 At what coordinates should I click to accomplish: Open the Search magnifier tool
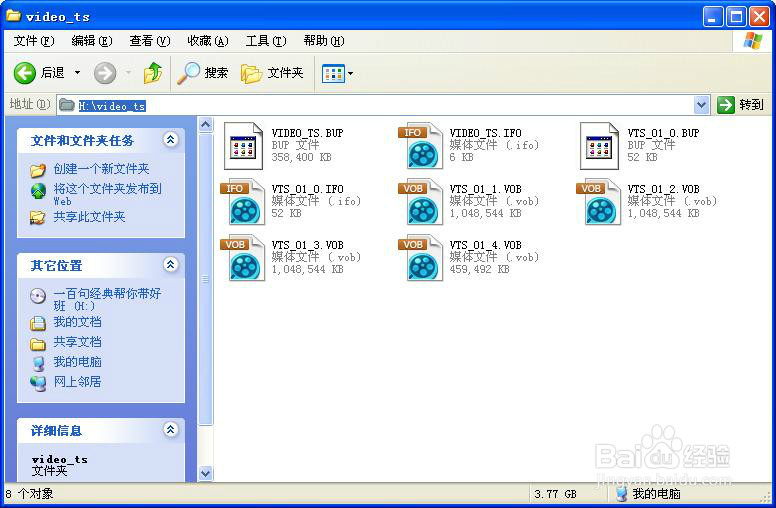[188, 73]
